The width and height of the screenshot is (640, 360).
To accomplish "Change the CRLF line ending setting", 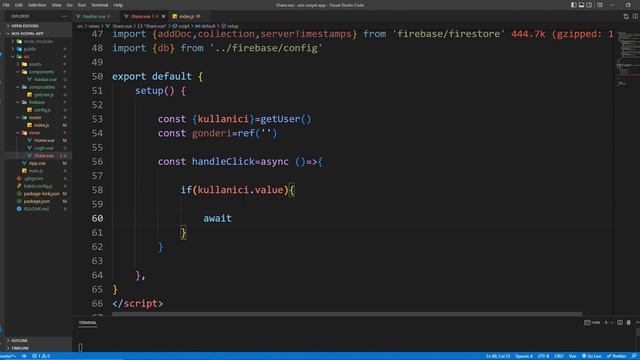I will (x=559, y=356).
